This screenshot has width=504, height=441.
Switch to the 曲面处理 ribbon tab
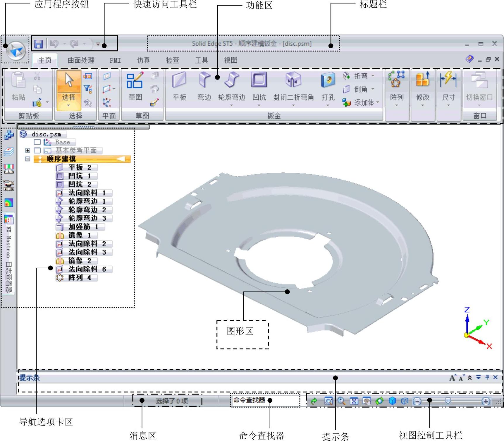[x=81, y=60]
